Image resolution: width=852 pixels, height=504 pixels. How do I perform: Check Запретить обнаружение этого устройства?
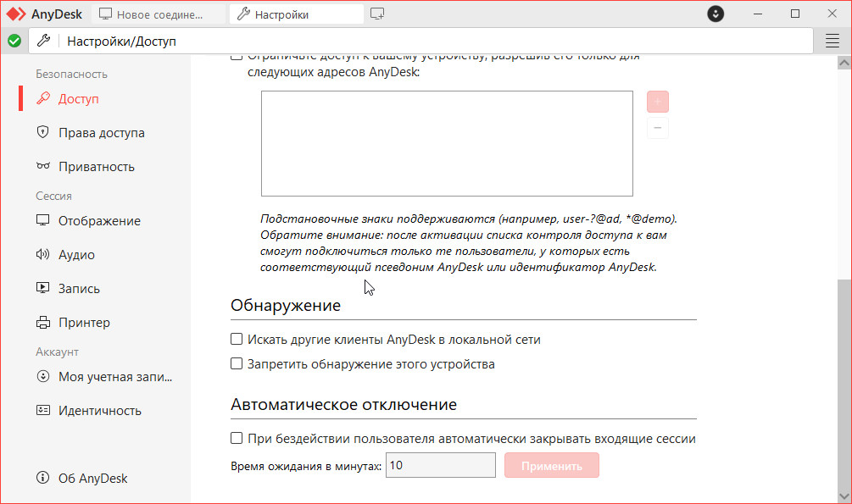[x=237, y=364]
